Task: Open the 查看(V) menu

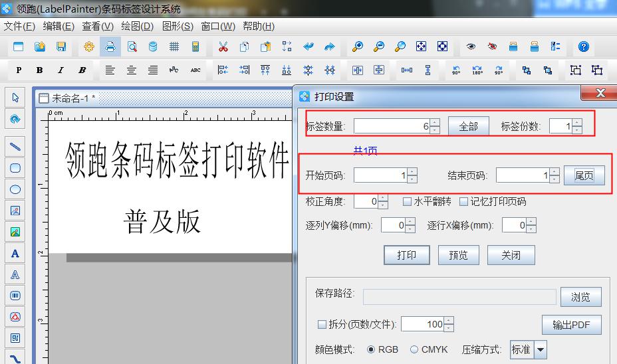Action: (98, 27)
